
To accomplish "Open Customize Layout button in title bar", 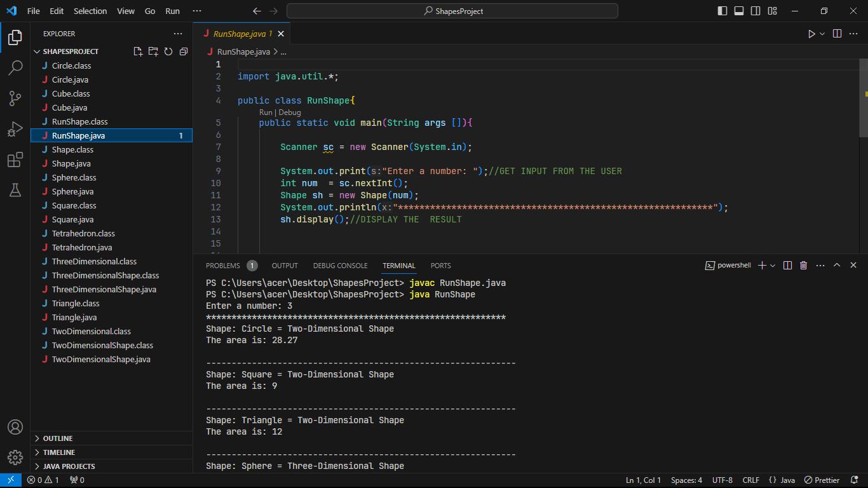I will pos(772,11).
